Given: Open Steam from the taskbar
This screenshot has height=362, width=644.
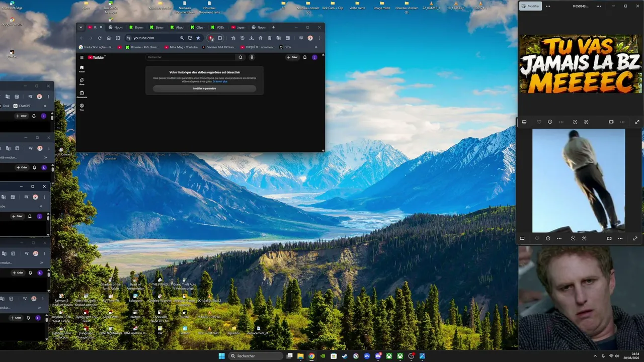Looking at the screenshot, I should pos(345,356).
